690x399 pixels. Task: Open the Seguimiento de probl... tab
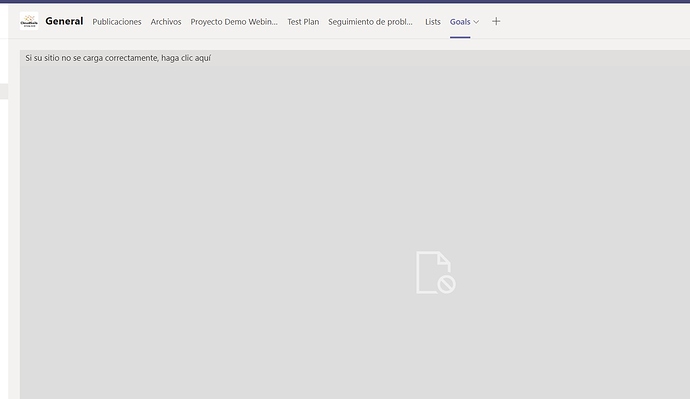(371, 22)
